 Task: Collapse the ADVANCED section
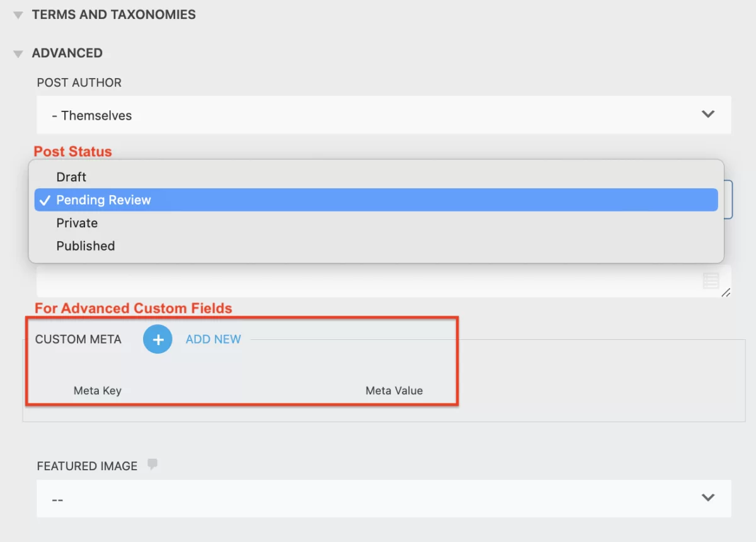pos(17,53)
